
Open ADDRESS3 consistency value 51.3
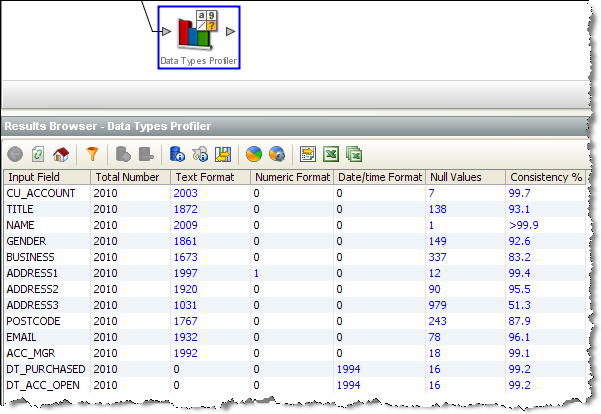point(519,305)
